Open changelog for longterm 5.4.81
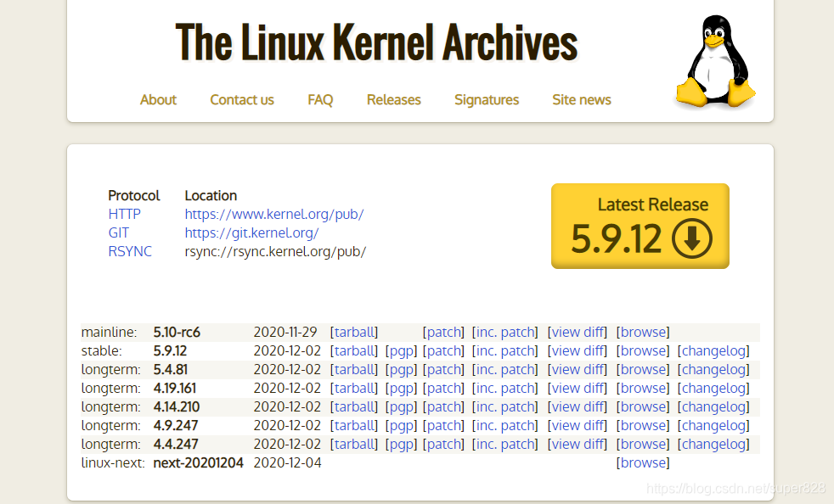 coord(713,369)
